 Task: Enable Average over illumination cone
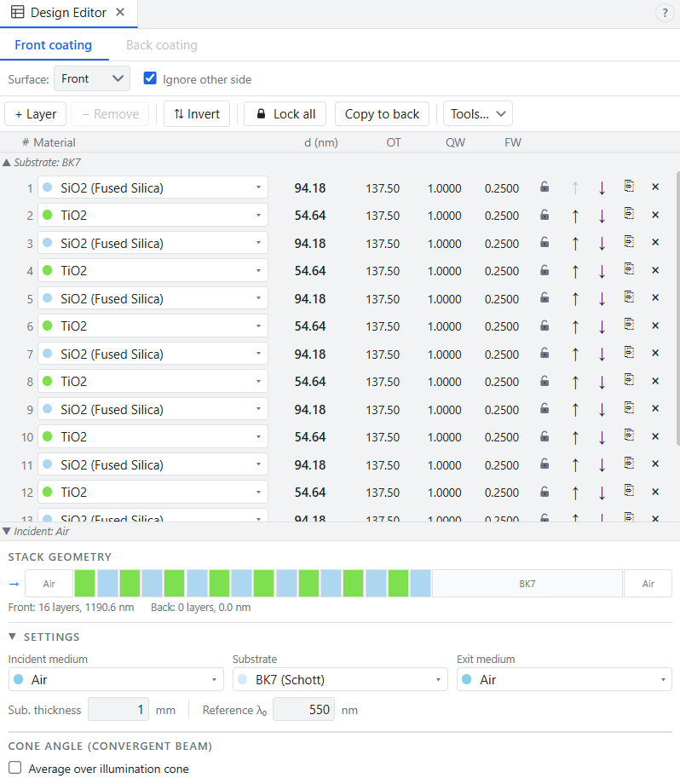pyautogui.click(x=15, y=768)
